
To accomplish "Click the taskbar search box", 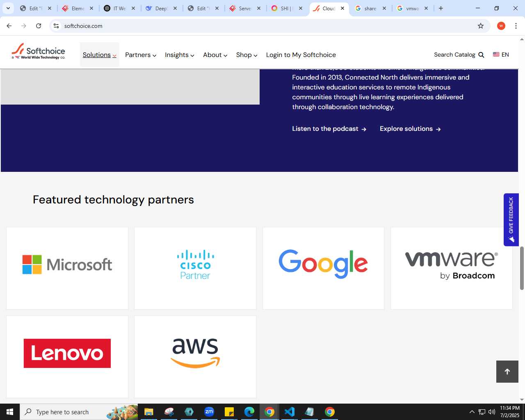I will [79, 412].
